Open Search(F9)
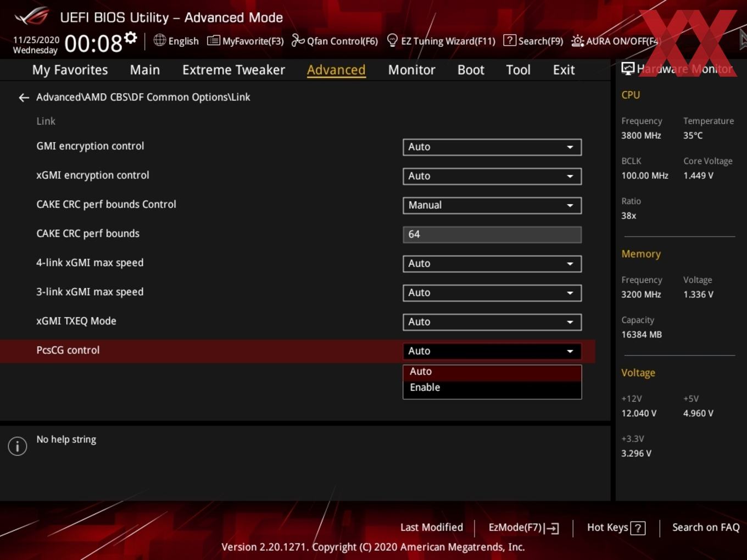Viewport: 747px width, 560px height. pos(533,41)
